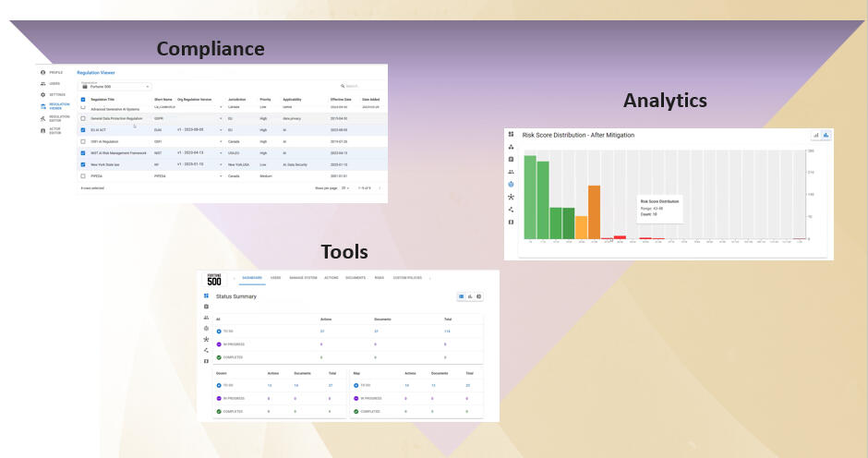Switch to the alternate chart view in Analytics

click(x=816, y=135)
